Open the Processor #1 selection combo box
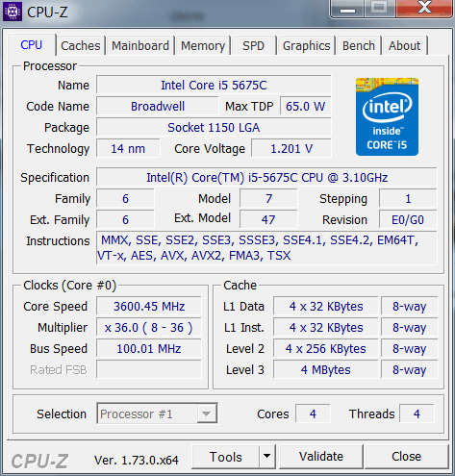The height and width of the screenshot is (476, 455). pyautogui.click(x=157, y=413)
